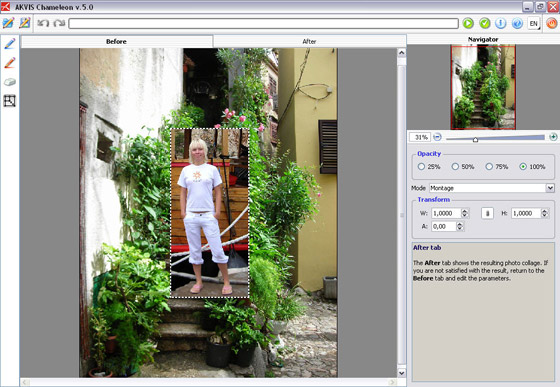Click the 'Navigator' panel title
This screenshot has width=560, height=387.
point(483,39)
